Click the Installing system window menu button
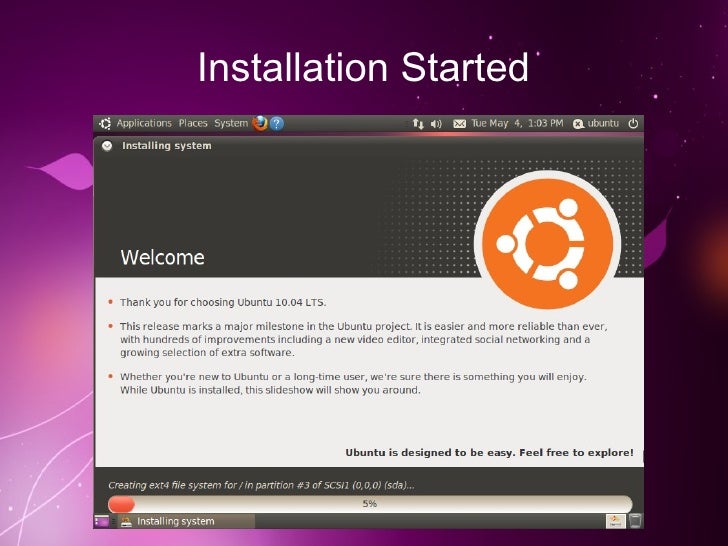The height and width of the screenshot is (546, 728). pos(107,146)
